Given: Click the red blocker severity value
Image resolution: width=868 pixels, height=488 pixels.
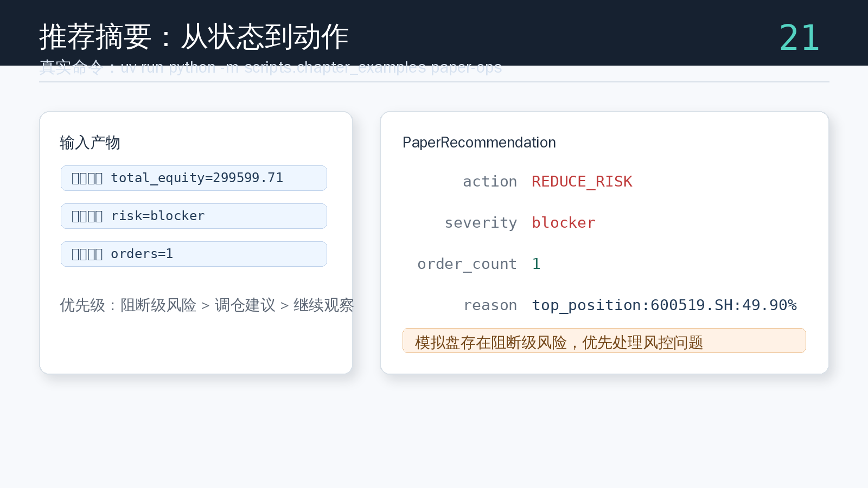Looking at the screenshot, I should tap(564, 223).
